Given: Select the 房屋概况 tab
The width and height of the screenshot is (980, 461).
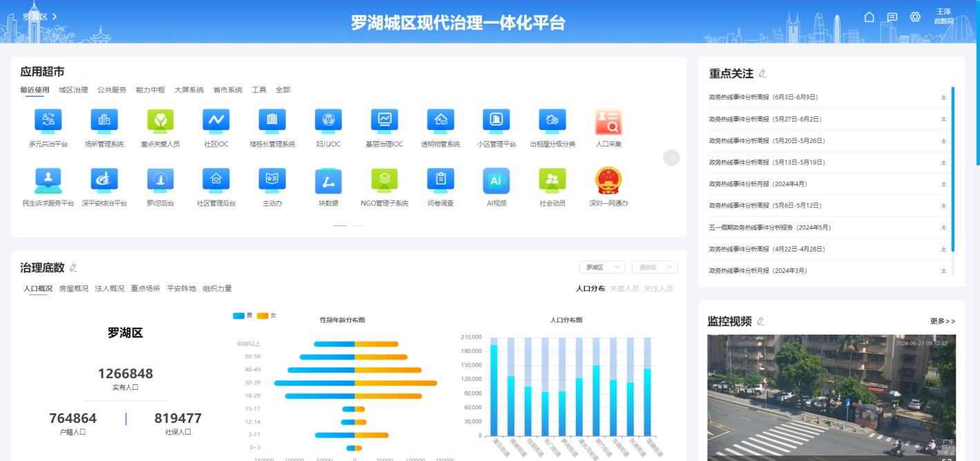Looking at the screenshot, I should click(x=73, y=289).
